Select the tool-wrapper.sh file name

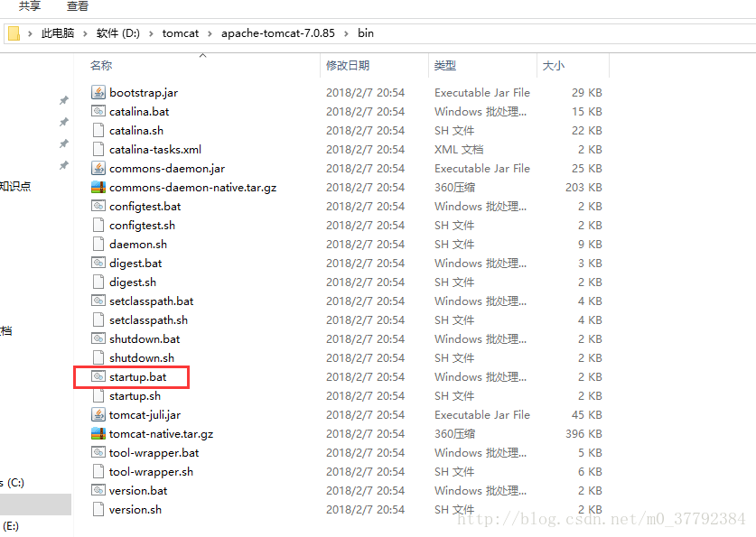click(x=152, y=471)
